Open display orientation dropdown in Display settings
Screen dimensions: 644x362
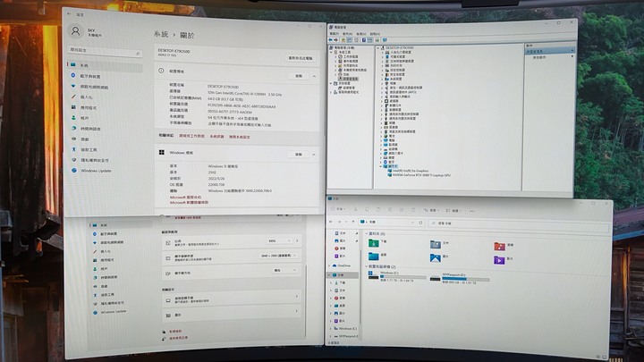pyautogui.click(x=284, y=271)
